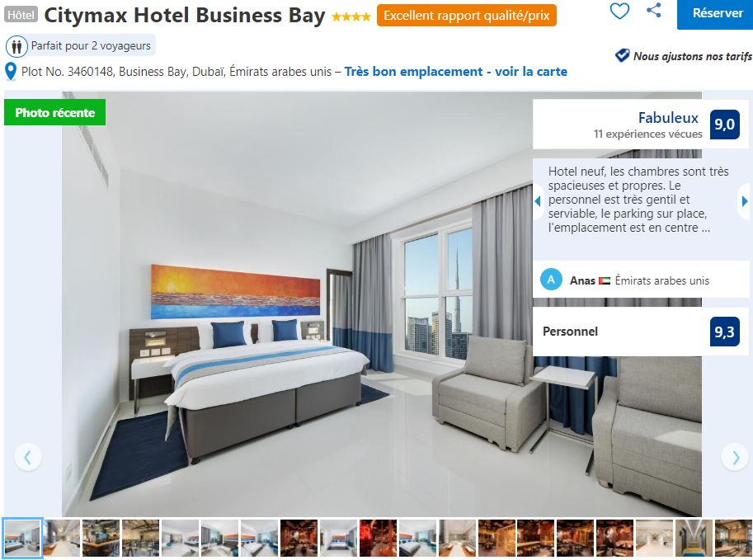Click the two travelers icon
753x560 pixels.
[16, 46]
